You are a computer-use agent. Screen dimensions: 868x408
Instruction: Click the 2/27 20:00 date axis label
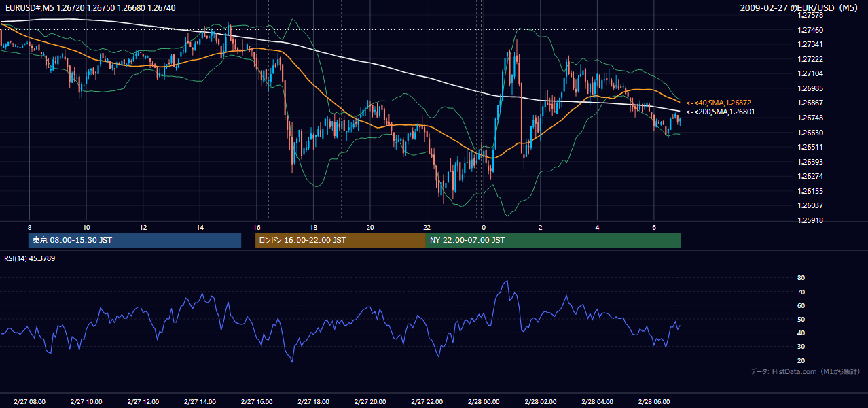pyautogui.click(x=369, y=402)
